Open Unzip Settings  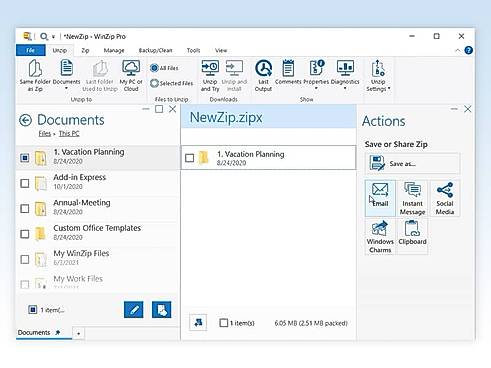pos(378,75)
